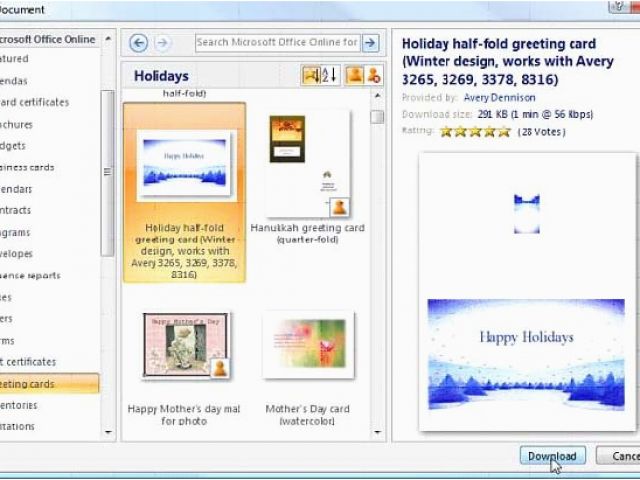This screenshot has width=640, height=480.
Task: Open Forms category
Action: tap(7, 340)
